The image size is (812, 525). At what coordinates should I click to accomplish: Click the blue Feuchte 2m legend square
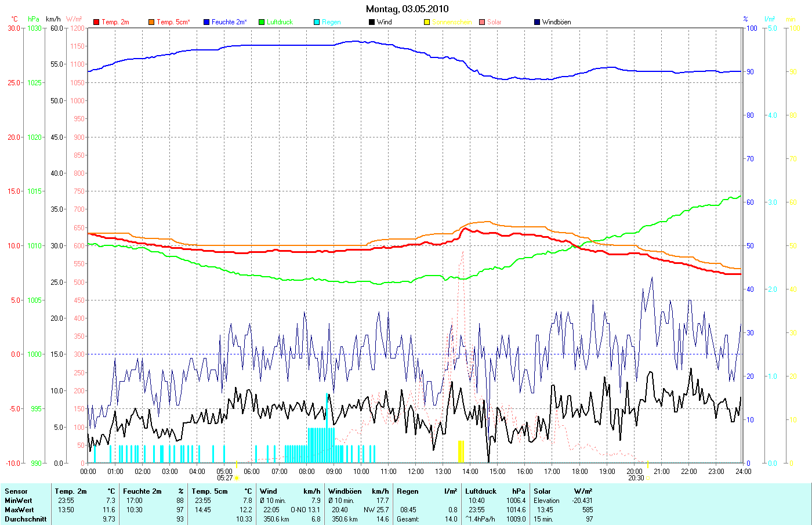point(206,22)
